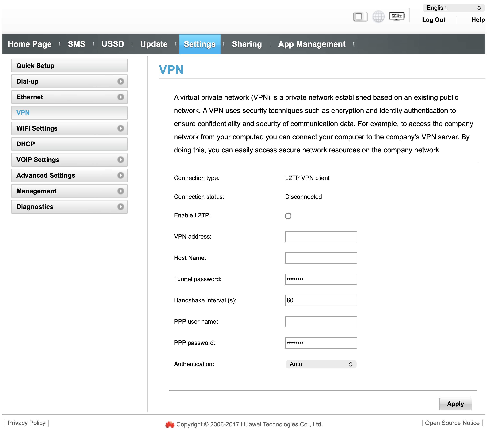Click the Diagnostics arrow icon
The height and width of the screenshot is (448, 493).
[121, 207]
